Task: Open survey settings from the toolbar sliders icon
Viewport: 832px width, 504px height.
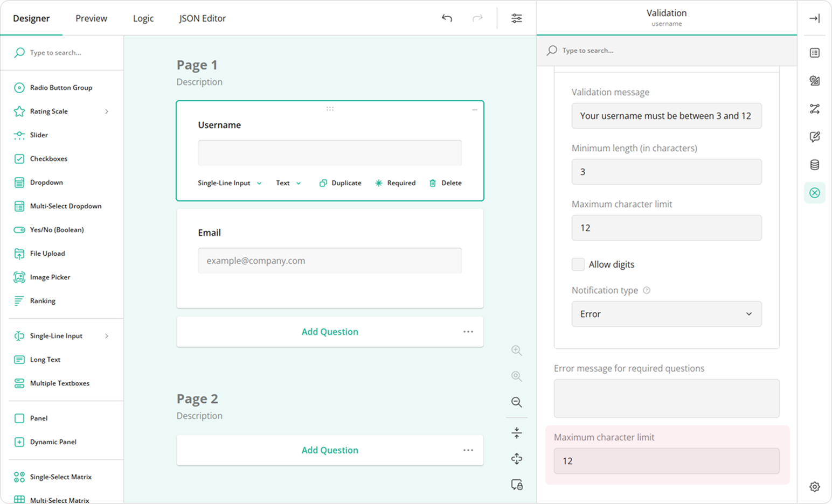Action: tap(516, 18)
